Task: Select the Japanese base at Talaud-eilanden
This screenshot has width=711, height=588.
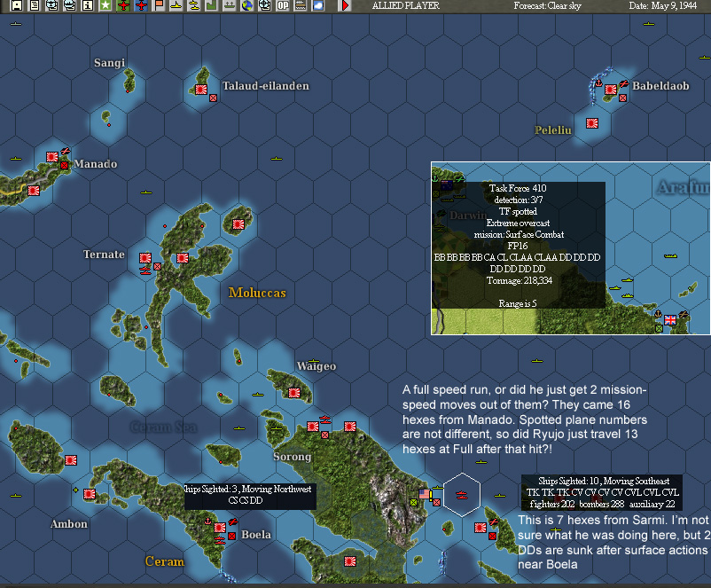Action: [x=201, y=90]
